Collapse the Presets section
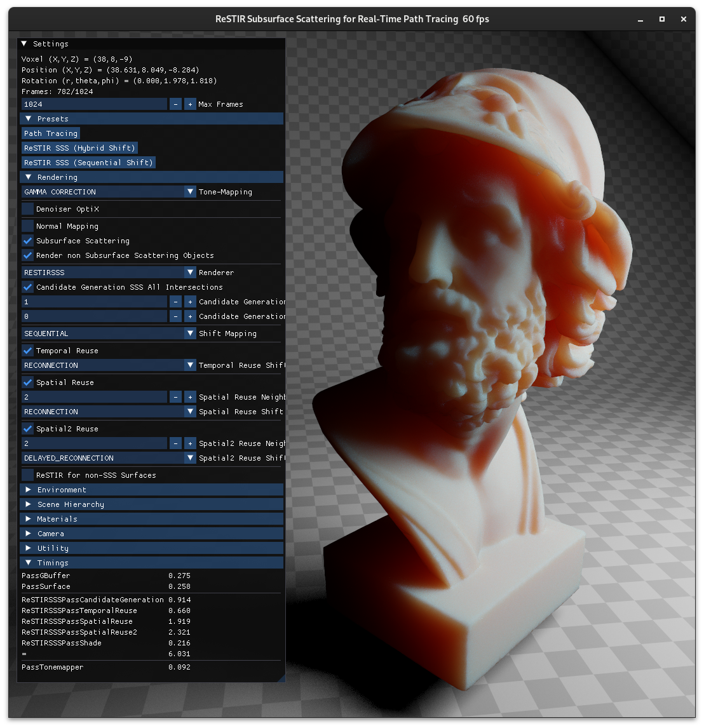 click(151, 119)
